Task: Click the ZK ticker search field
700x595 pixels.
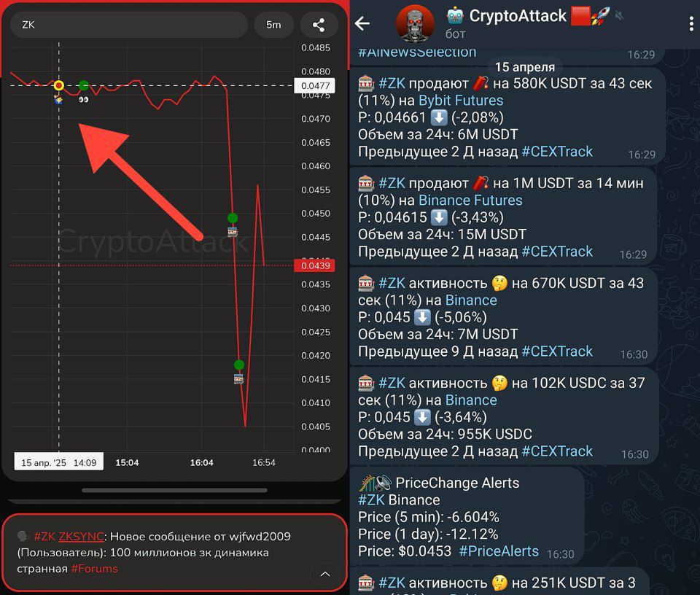Action: pyautogui.click(x=129, y=25)
